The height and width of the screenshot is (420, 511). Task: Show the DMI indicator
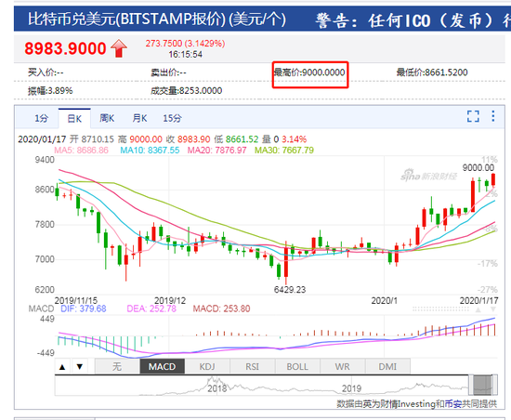387,366
